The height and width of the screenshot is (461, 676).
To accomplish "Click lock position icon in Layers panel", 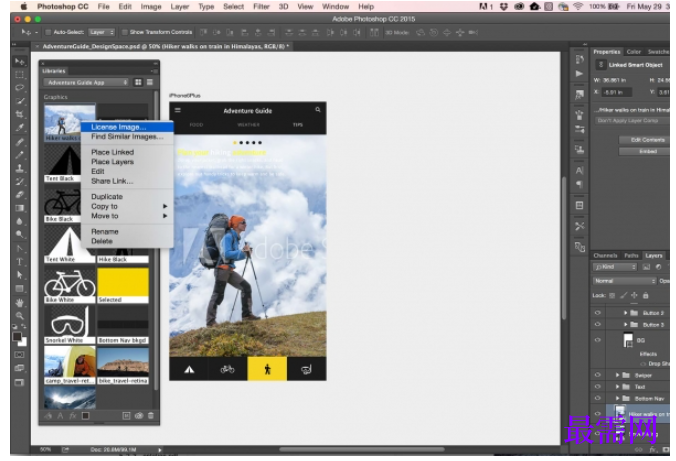I will coord(634,295).
